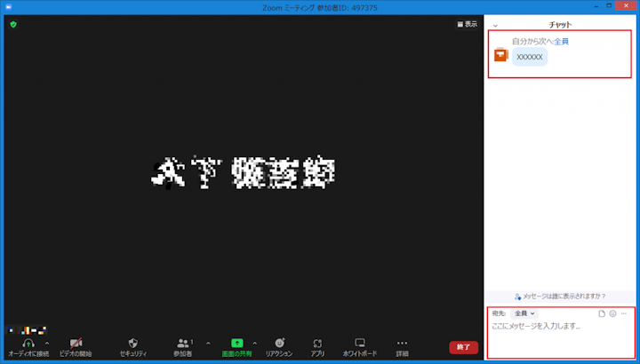Open the More (詳細) options menu
Viewport: 640px width, 364px height.
coord(402,343)
